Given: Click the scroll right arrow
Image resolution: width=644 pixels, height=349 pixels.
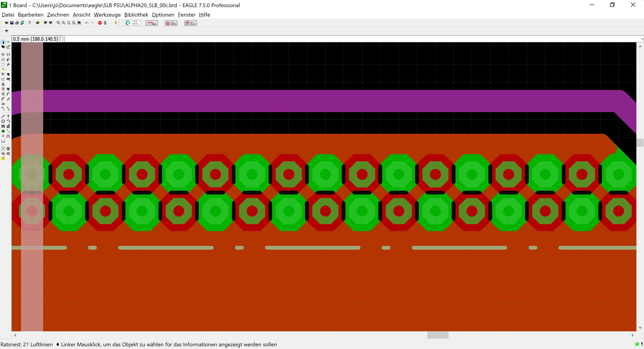Looking at the screenshot, I should point(633,335).
